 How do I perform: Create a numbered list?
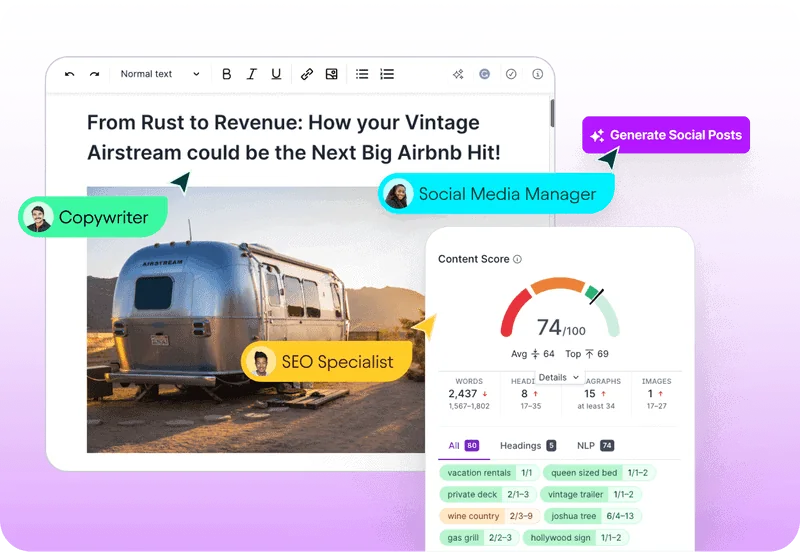[x=387, y=74]
